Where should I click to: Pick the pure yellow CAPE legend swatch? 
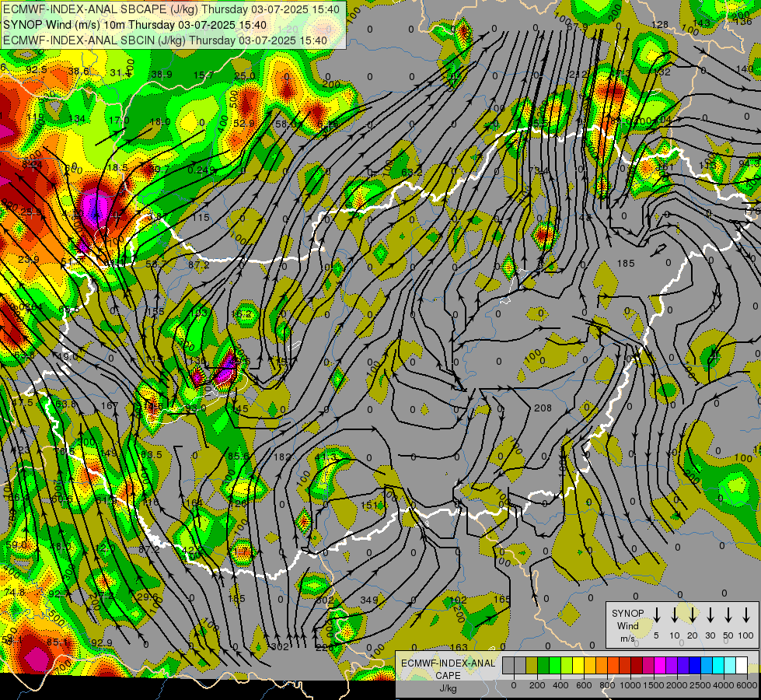pos(578,665)
